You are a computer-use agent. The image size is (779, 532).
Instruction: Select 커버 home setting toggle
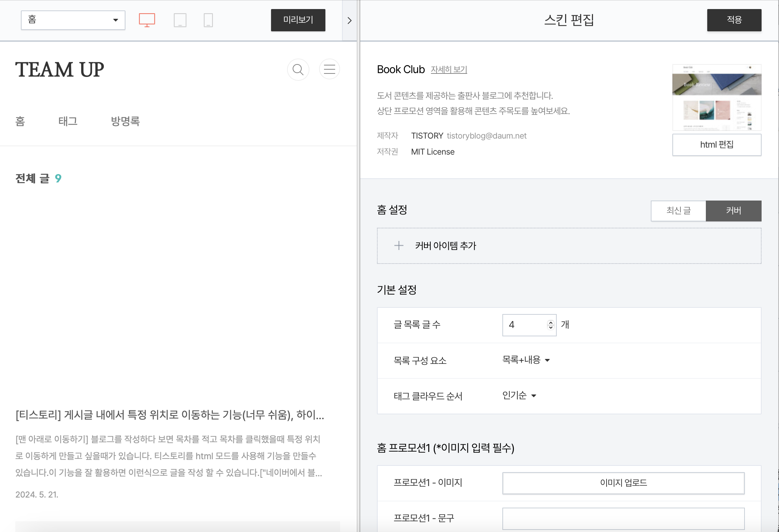[733, 211]
